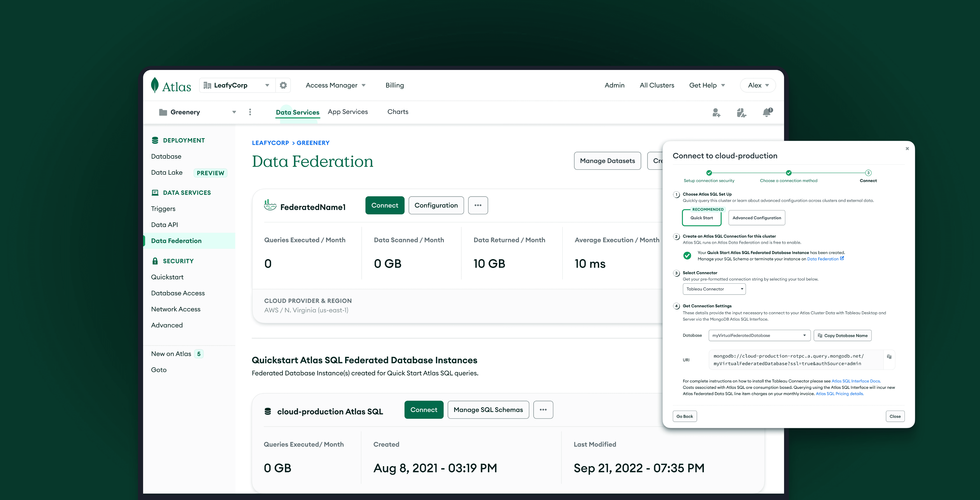Open the project activity feed icon
The width and height of the screenshot is (980, 500).
(x=741, y=112)
